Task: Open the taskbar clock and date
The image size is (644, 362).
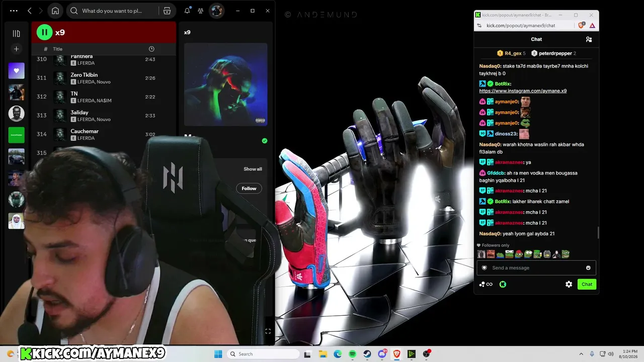Action: 629,354
